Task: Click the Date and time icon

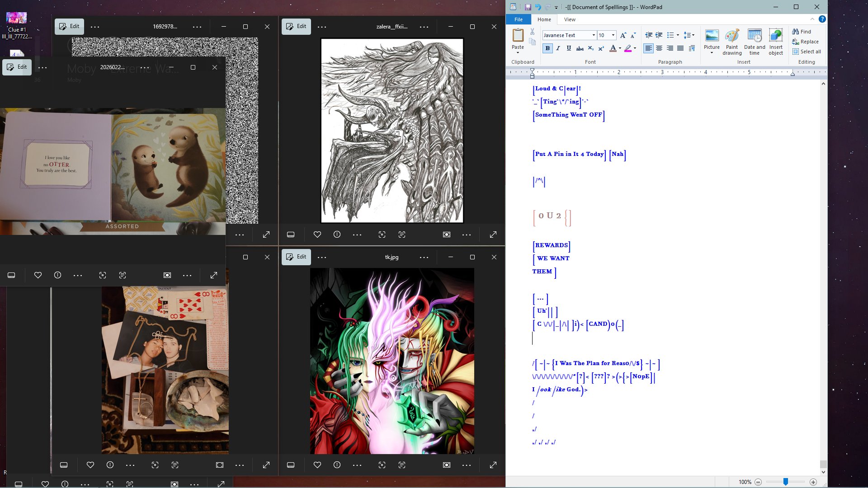Action: click(754, 42)
